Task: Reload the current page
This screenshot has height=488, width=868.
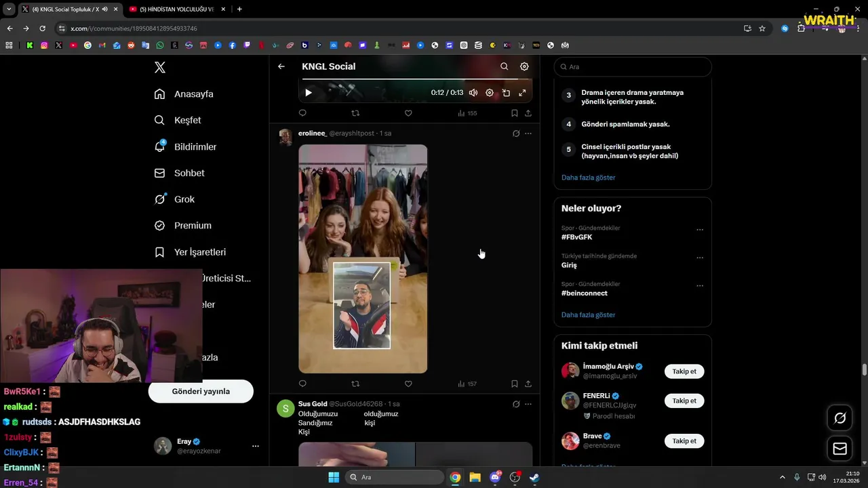Action: click(x=42, y=28)
